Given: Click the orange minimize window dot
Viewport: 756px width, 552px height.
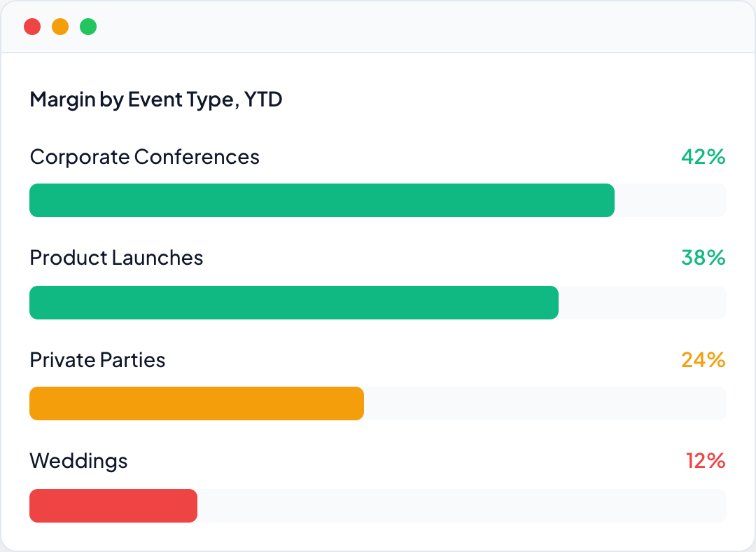Looking at the screenshot, I should pyautogui.click(x=60, y=27).
